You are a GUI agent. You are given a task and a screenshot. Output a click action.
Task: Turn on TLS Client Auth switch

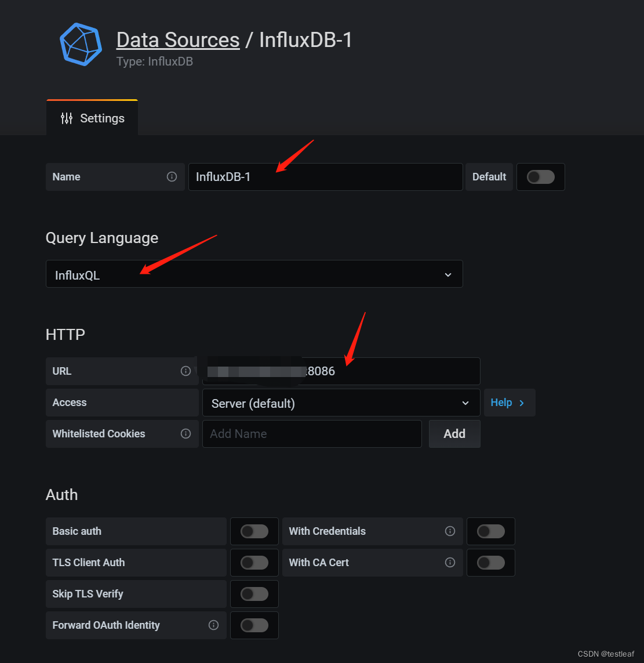click(x=254, y=563)
